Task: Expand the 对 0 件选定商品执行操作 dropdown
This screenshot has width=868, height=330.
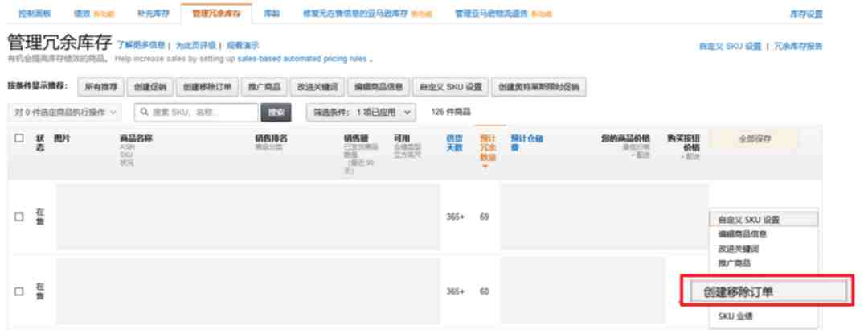Action: [x=65, y=112]
